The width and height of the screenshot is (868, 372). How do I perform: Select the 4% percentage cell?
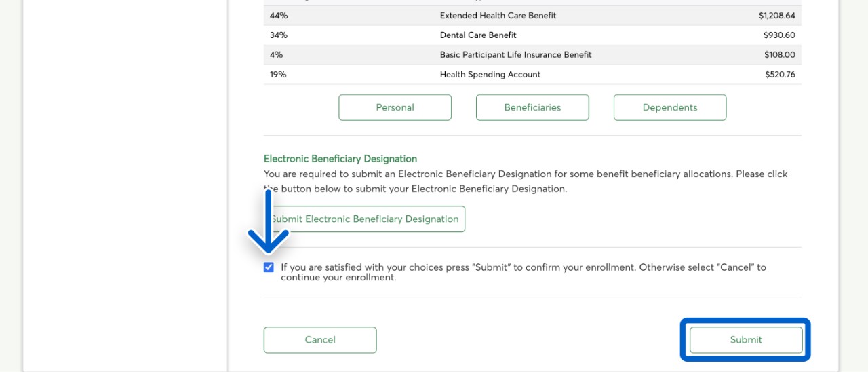(x=276, y=55)
